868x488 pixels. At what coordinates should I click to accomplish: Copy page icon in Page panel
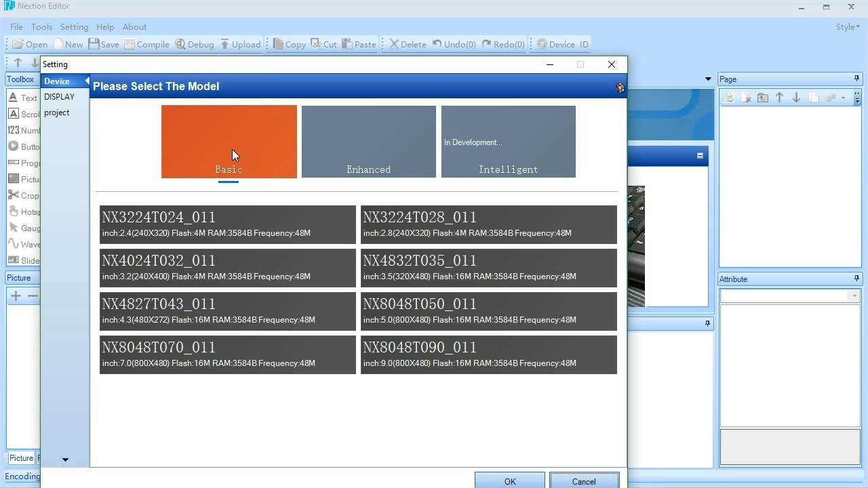(814, 98)
